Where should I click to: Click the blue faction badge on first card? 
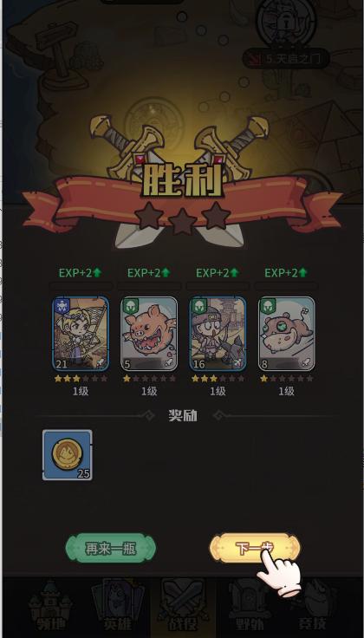point(62,306)
